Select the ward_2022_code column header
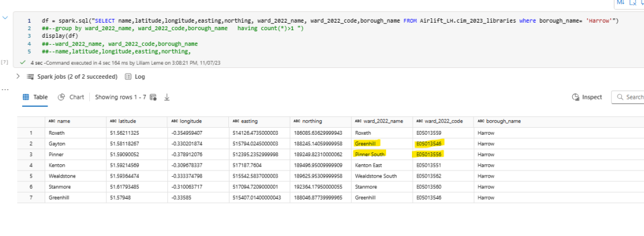Image resolution: width=644 pixels, height=236 pixels. pos(443,121)
